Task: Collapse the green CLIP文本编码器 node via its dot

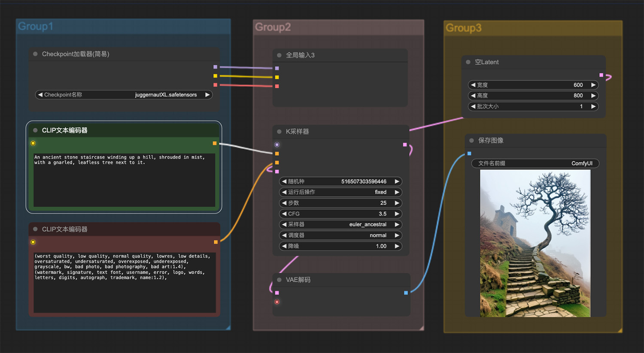Action: [x=35, y=130]
